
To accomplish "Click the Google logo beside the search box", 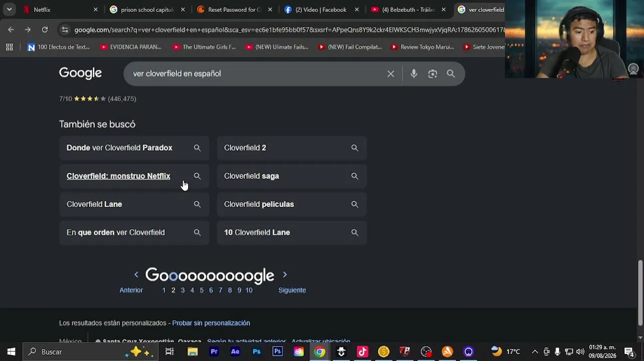I will pyautogui.click(x=80, y=73).
